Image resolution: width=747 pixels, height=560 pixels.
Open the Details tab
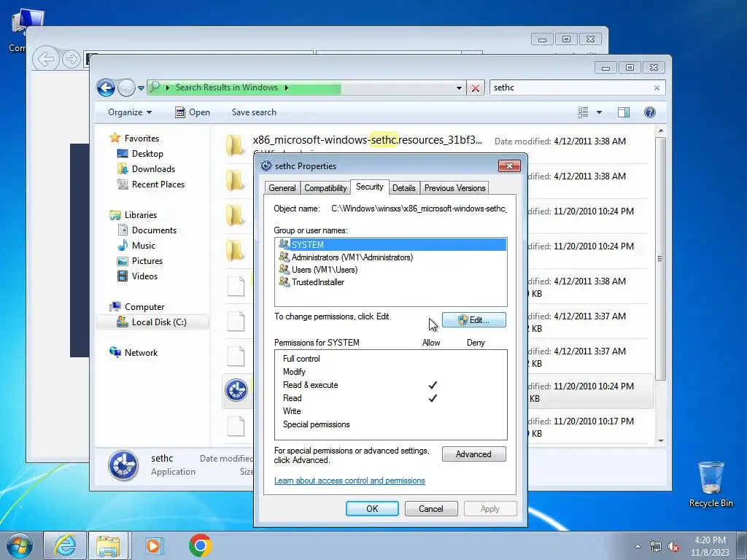403,188
